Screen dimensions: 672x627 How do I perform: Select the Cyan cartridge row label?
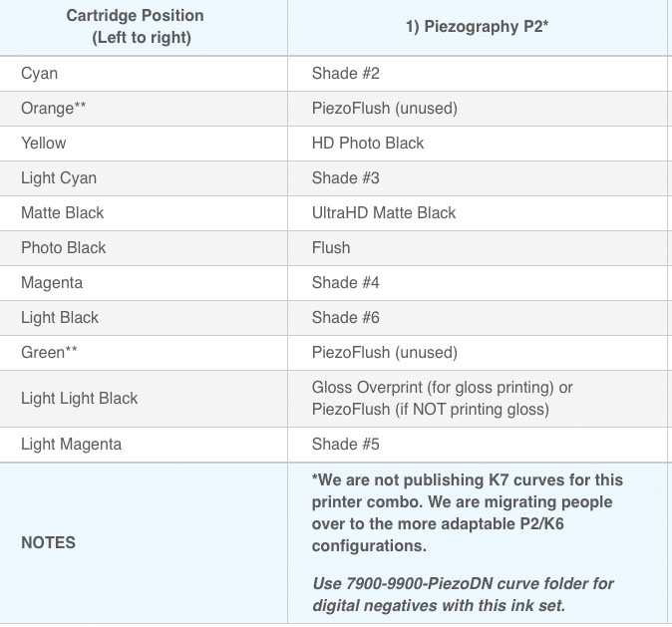(x=39, y=74)
